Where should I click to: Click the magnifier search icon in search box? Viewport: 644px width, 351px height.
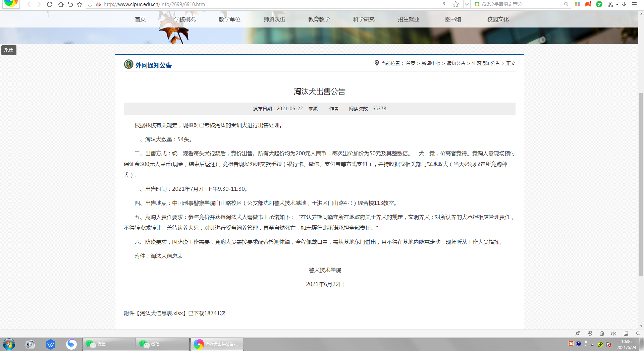(566, 4)
